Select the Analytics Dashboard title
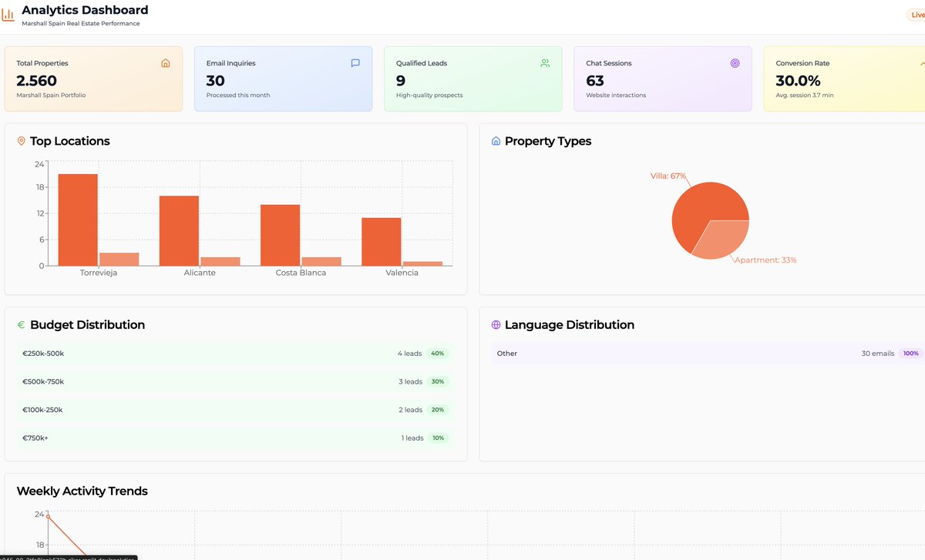 click(85, 10)
